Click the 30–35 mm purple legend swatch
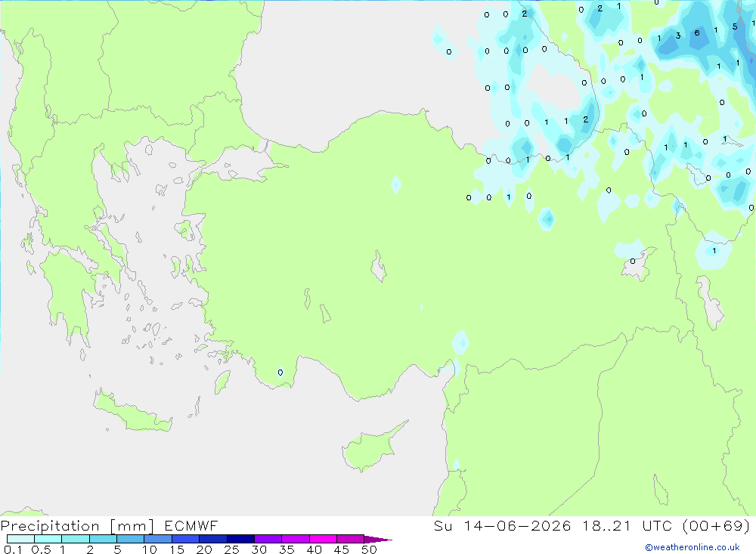 tap(268, 539)
